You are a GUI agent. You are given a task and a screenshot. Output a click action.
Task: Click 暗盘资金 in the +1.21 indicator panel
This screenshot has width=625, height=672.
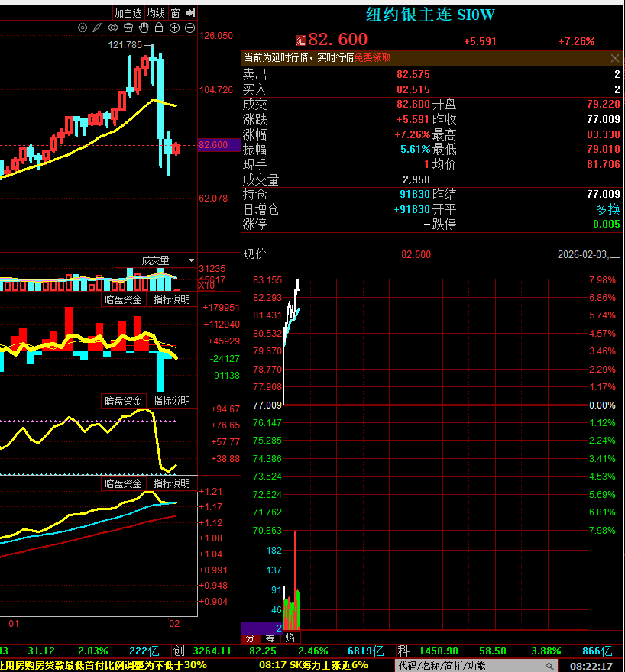[x=124, y=483]
